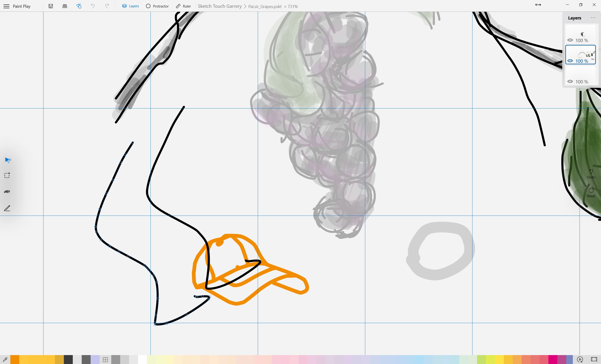Expand the Sketch Touch Garrery breadcrumb chevron
This screenshot has width=601, height=364.
pyautogui.click(x=245, y=6)
